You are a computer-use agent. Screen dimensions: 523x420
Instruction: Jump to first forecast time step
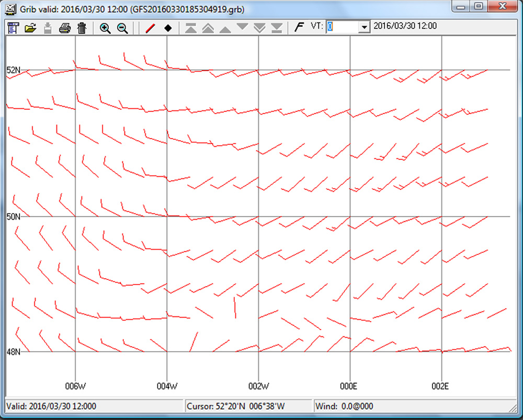coord(191,28)
